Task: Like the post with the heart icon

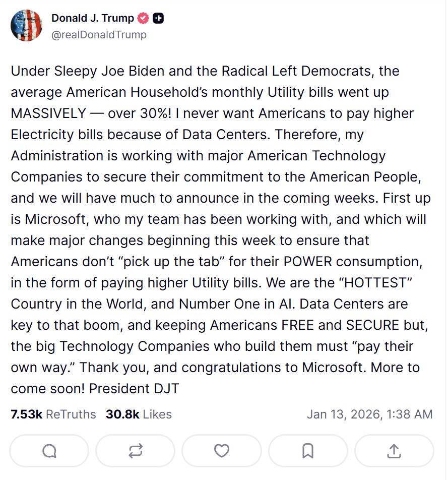Action: (222, 450)
